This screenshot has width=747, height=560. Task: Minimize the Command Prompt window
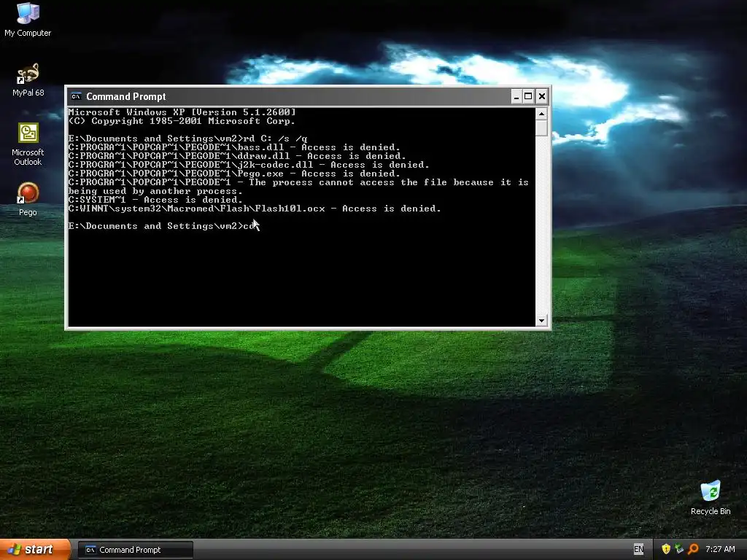pos(516,97)
